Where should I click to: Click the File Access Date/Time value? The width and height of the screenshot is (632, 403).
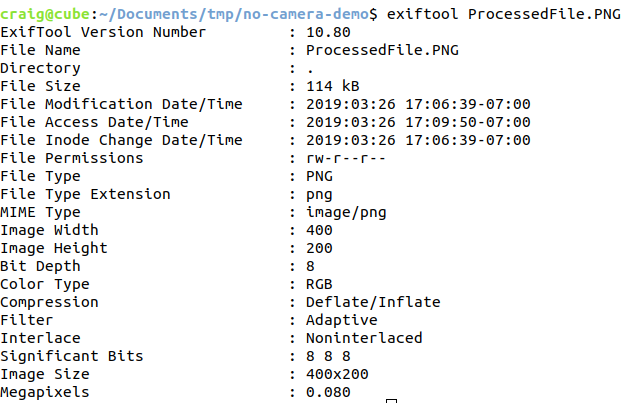tap(418, 122)
